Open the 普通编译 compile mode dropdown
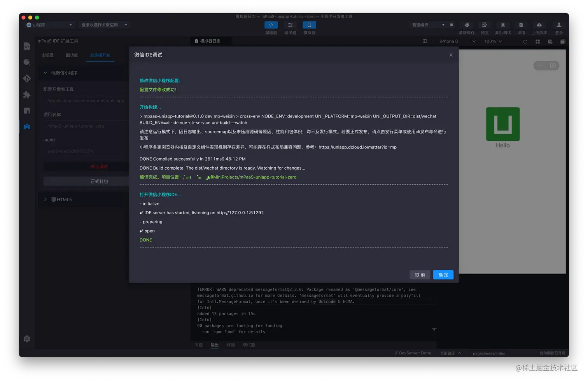 [428, 25]
